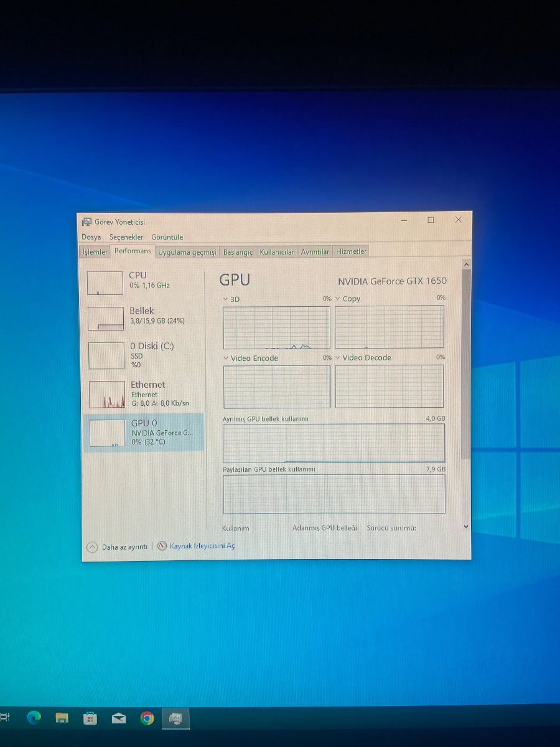Open the Seçenekler menu
The image size is (560, 747).
[x=126, y=237]
